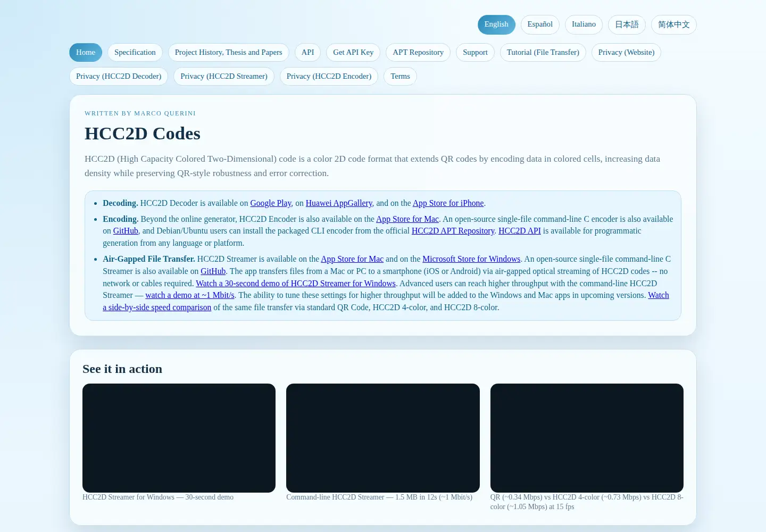Play the HCC2D Streamer for Windows demo video

tap(179, 438)
